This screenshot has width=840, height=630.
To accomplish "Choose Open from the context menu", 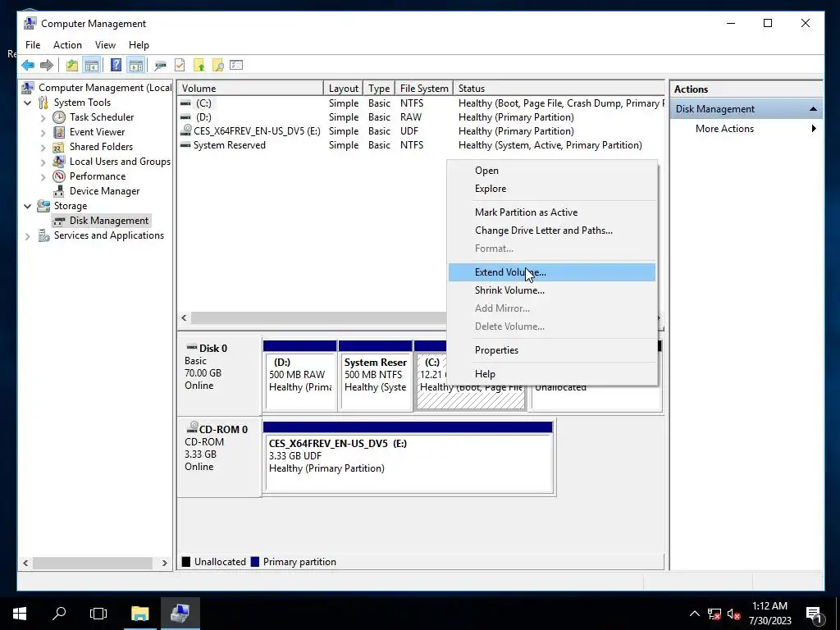I will click(x=552, y=171).
